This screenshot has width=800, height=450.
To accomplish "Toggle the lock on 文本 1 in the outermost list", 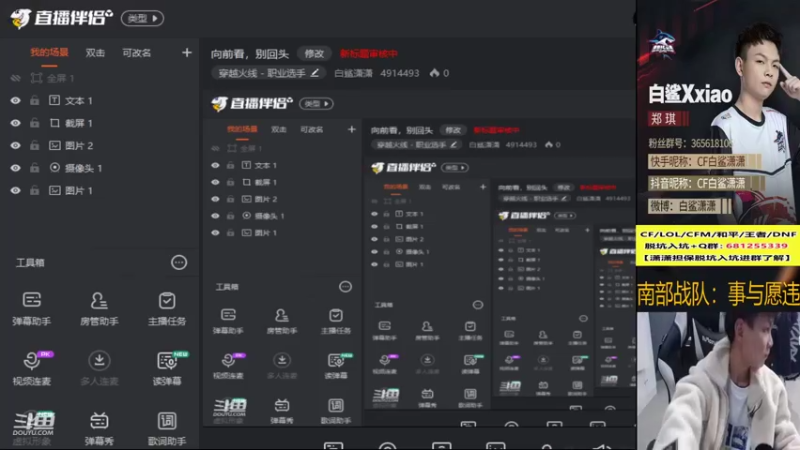I will pyautogui.click(x=35, y=101).
